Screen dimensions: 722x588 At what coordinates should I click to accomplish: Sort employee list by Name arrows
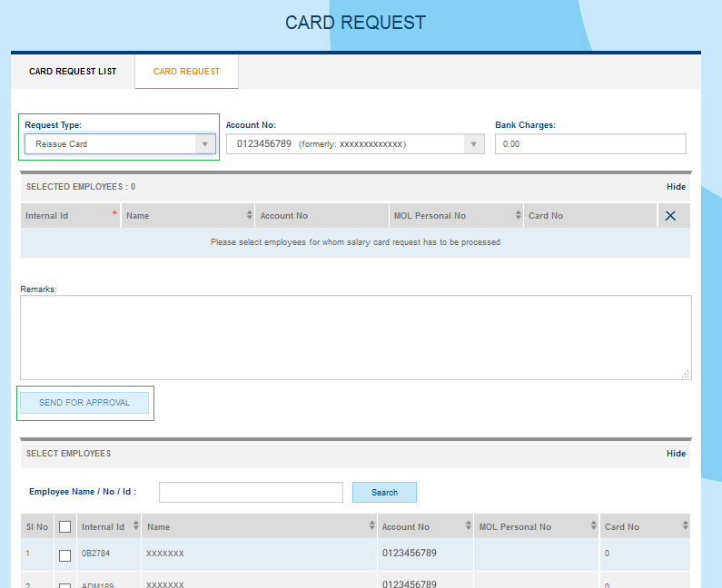pyautogui.click(x=371, y=526)
